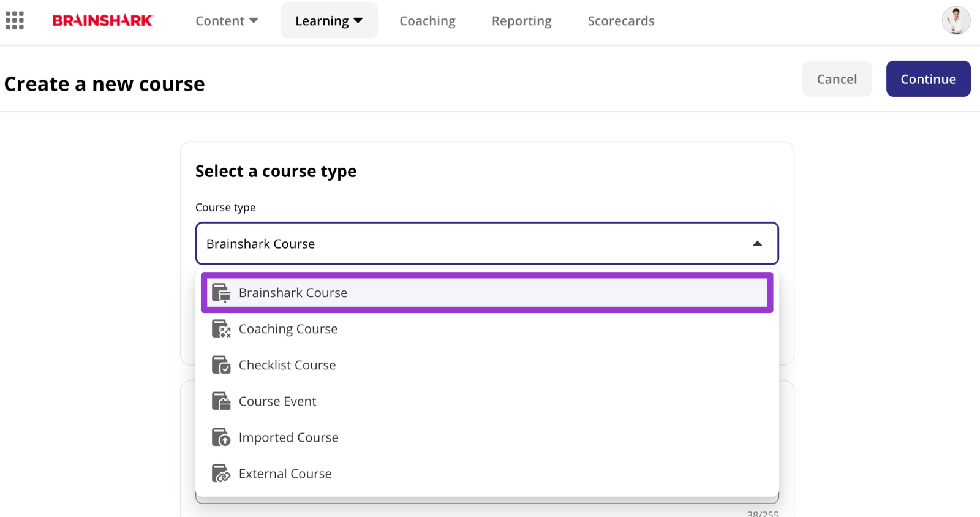Select Brainshark Course from the list
Viewport: 980px width, 517px height.
pos(487,293)
